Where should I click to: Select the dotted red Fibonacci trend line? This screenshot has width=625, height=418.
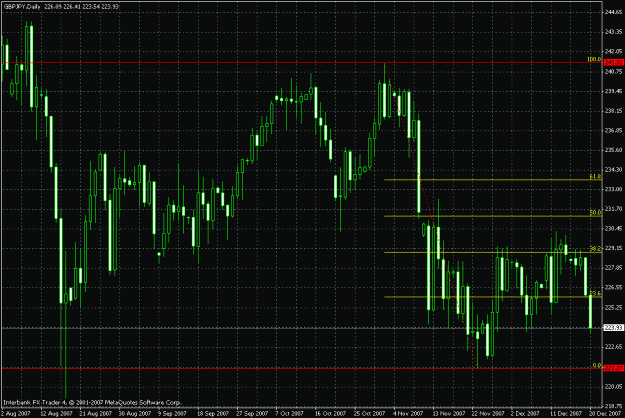431,215
